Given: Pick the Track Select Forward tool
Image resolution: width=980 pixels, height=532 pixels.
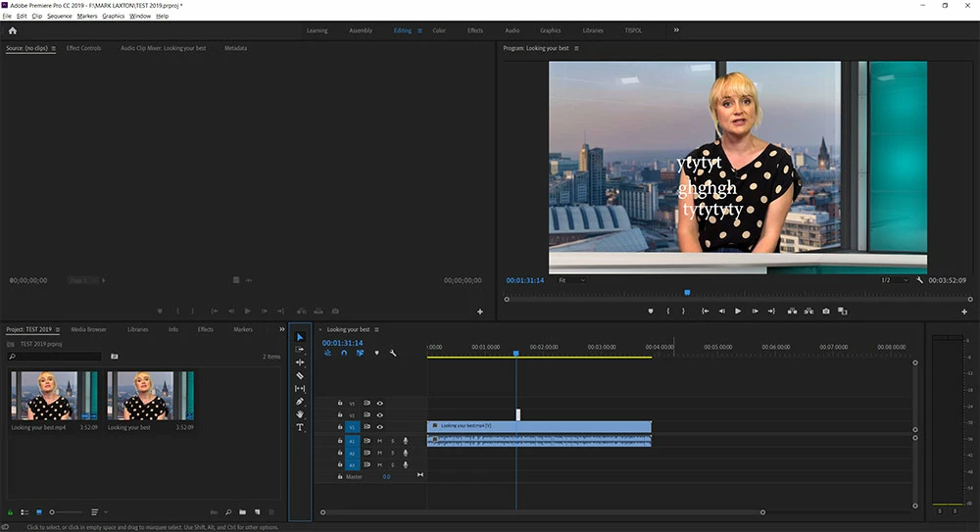Looking at the screenshot, I should pyautogui.click(x=300, y=350).
